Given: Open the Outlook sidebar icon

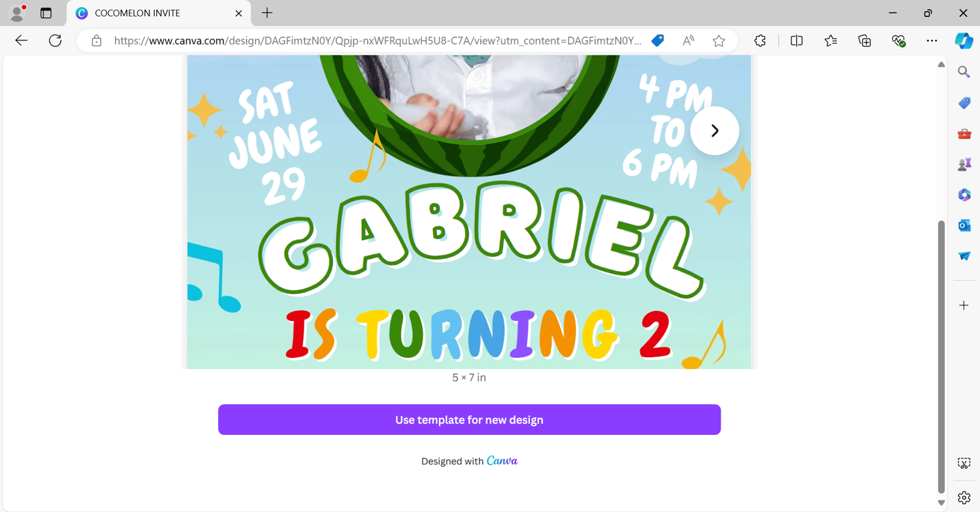Looking at the screenshot, I should coord(964,225).
